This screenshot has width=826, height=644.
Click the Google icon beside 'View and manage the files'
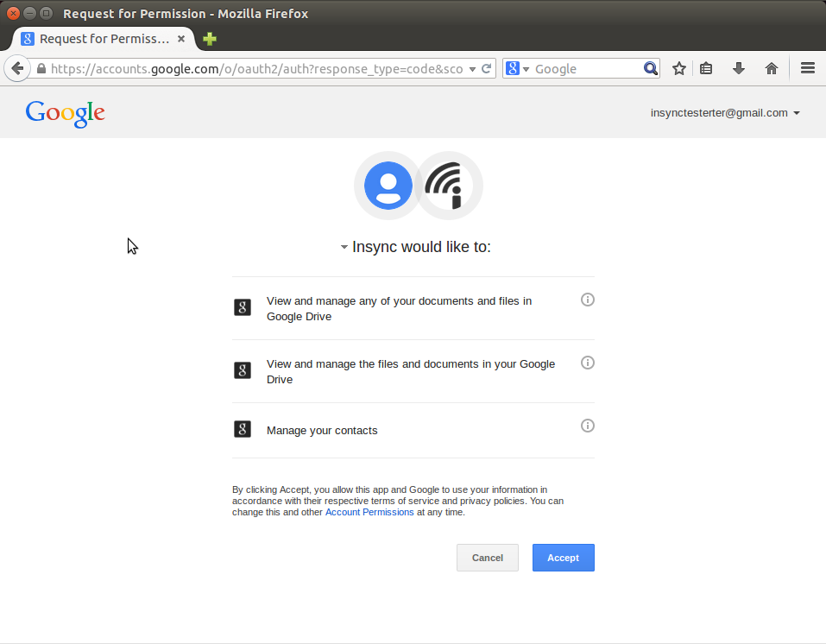[243, 370]
